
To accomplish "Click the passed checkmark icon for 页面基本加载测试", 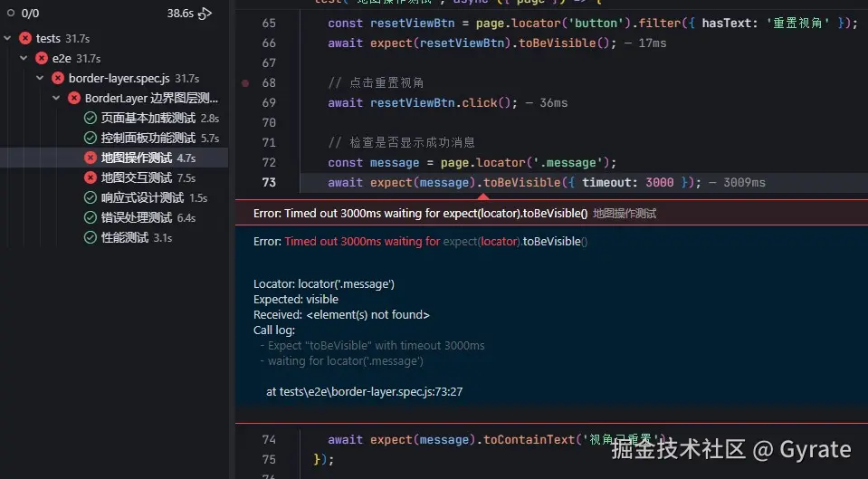I will (90, 119).
